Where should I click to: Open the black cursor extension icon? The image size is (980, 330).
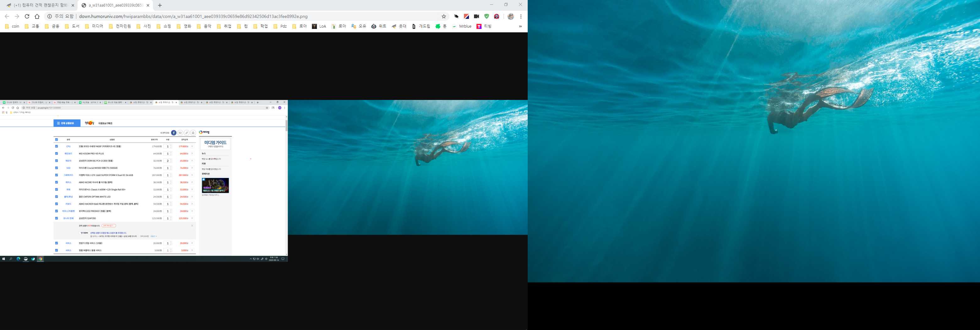pyautogui.click(x=456, y=16)
